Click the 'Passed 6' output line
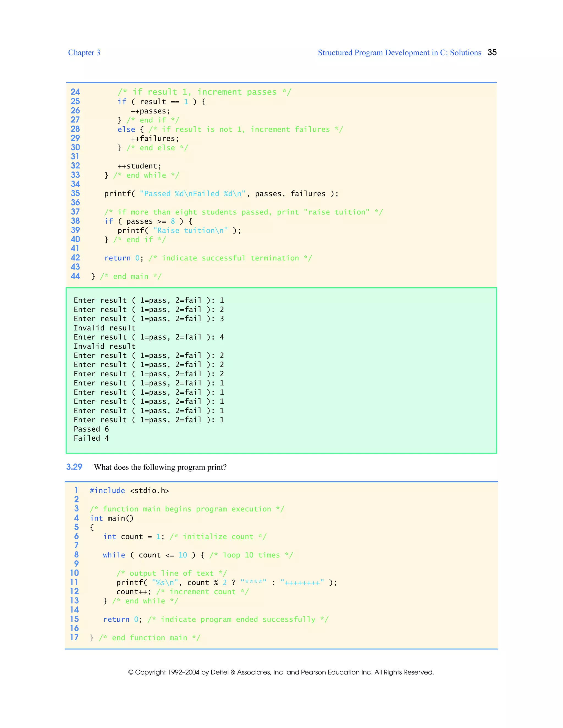563x728 pixels. 91,429
